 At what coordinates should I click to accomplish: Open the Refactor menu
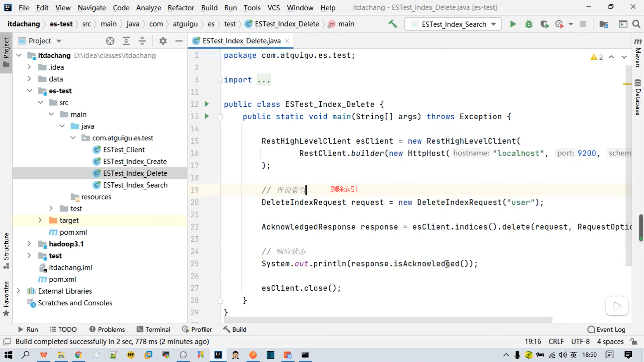pyautogui.click(x=181, y=7)
